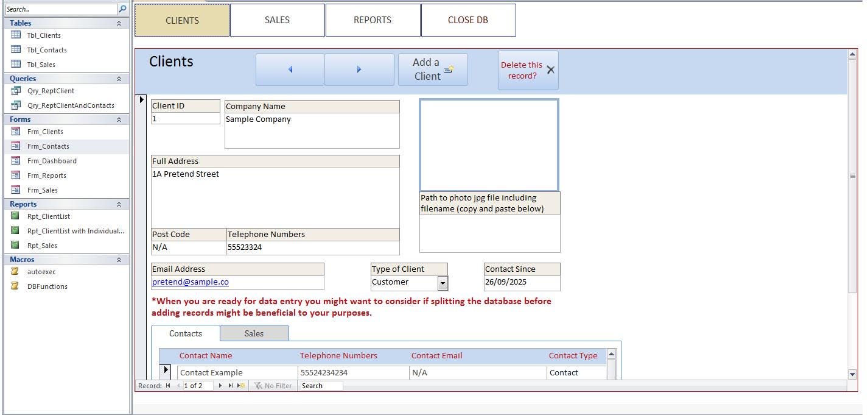Click the CLOSE DB button
Image resolution: width=868 pixels, height=415 pixels.
(468, 20)
